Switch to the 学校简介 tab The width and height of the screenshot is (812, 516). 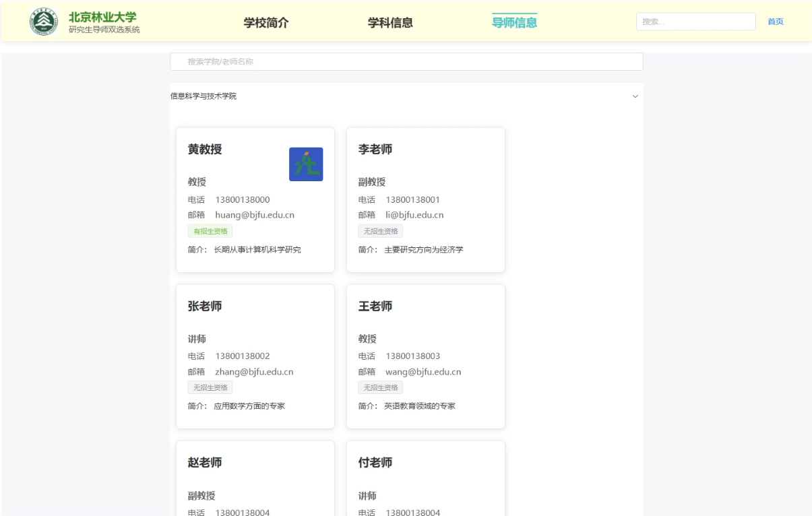(x=266, y=22)
